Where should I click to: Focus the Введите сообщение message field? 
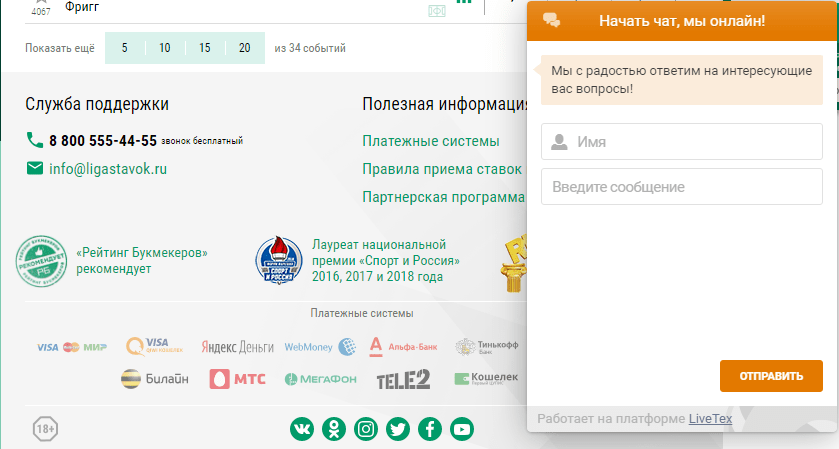(x=682, y=187)
